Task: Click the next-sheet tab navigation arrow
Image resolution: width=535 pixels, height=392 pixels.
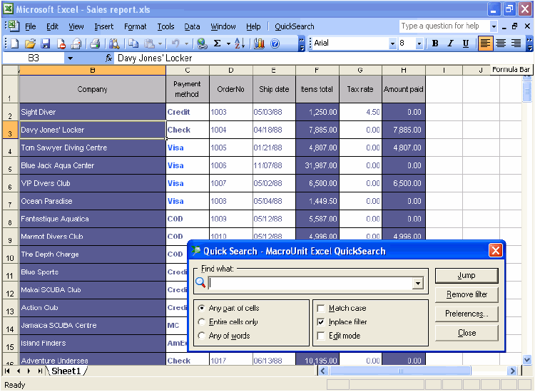Action: pyautogui.click(x=29, y=371)
